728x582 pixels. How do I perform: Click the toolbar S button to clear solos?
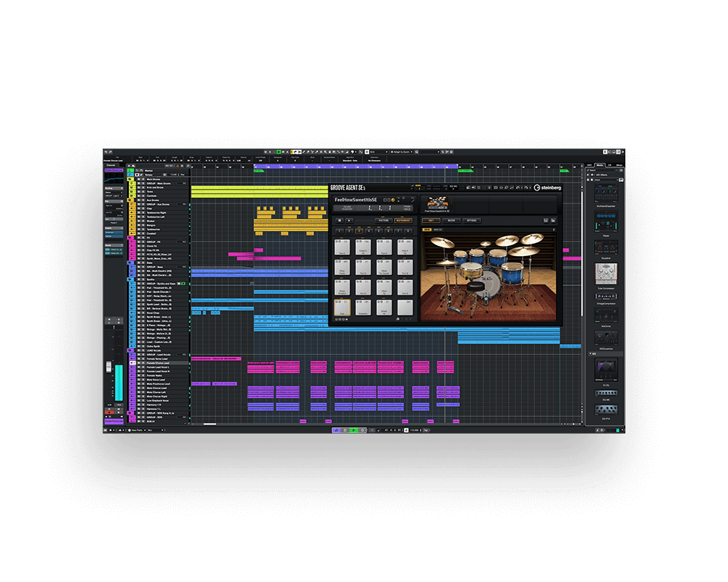(x=270, y=152)
